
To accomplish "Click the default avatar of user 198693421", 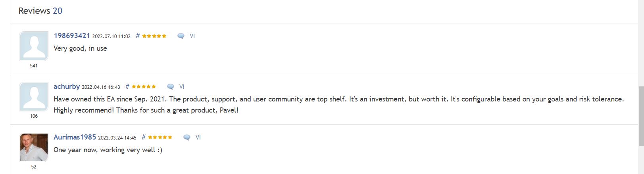I will (34, 46).
